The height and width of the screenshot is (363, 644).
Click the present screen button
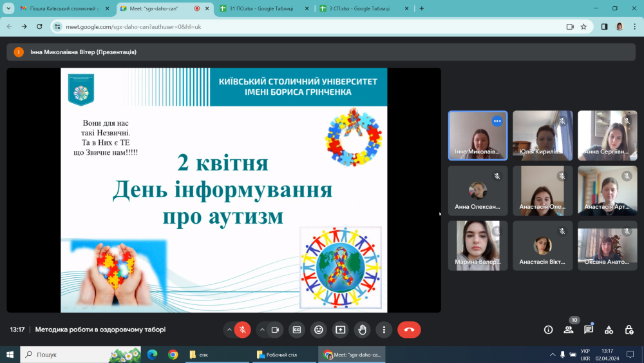[341, 329]
